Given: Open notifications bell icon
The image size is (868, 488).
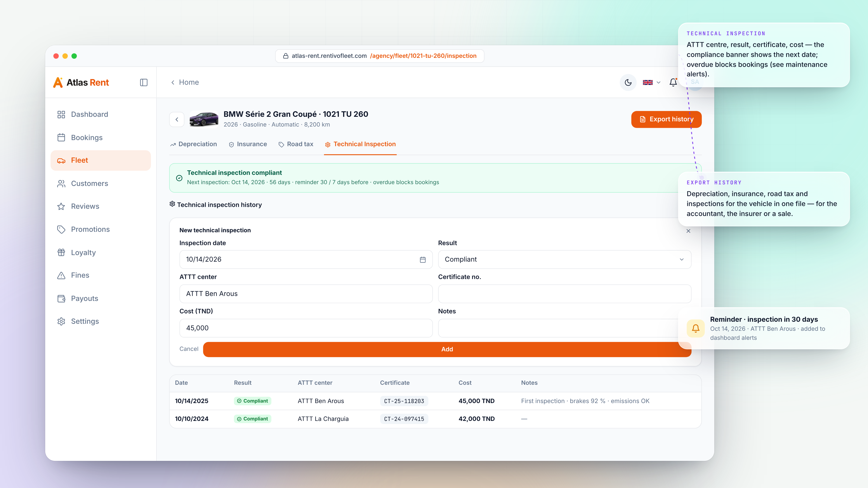Looking at the screenshot, I should [673, 82].
